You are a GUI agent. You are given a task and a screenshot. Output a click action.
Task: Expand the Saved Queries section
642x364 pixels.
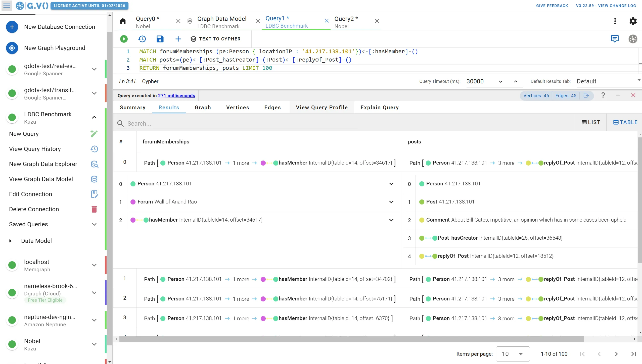coord(94,224)
